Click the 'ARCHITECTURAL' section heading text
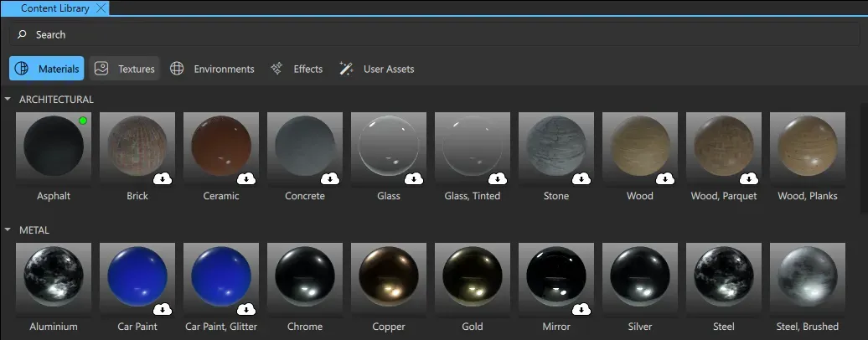Screen dimensions: 868x340 (x=56, y=99)
